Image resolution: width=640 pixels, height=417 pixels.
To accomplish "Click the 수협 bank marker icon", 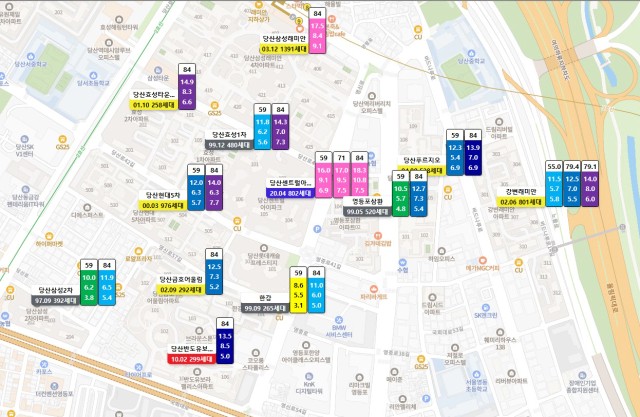I will coord(402,262).
